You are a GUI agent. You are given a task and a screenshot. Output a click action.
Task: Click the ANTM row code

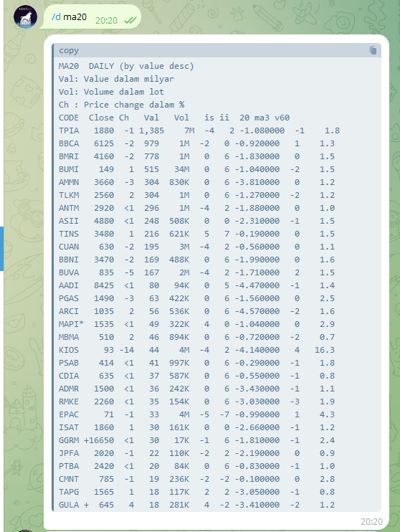click(69, 208)
